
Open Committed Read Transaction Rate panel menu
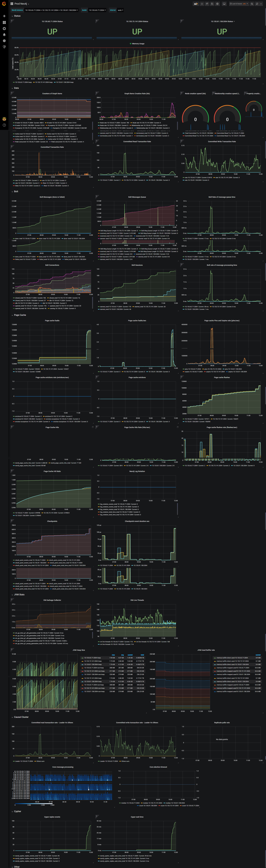point(137,141)
